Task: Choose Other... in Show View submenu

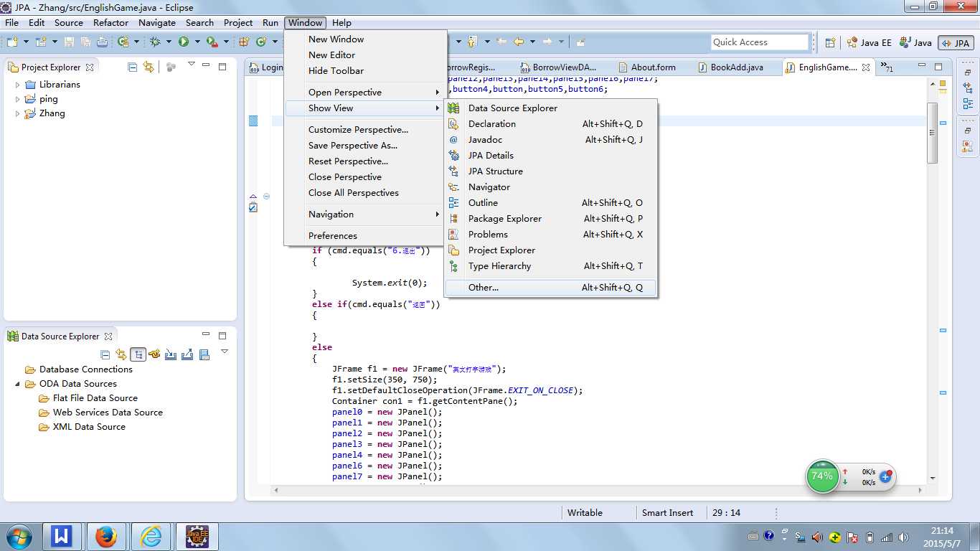Action: click(x=550, y=288)
